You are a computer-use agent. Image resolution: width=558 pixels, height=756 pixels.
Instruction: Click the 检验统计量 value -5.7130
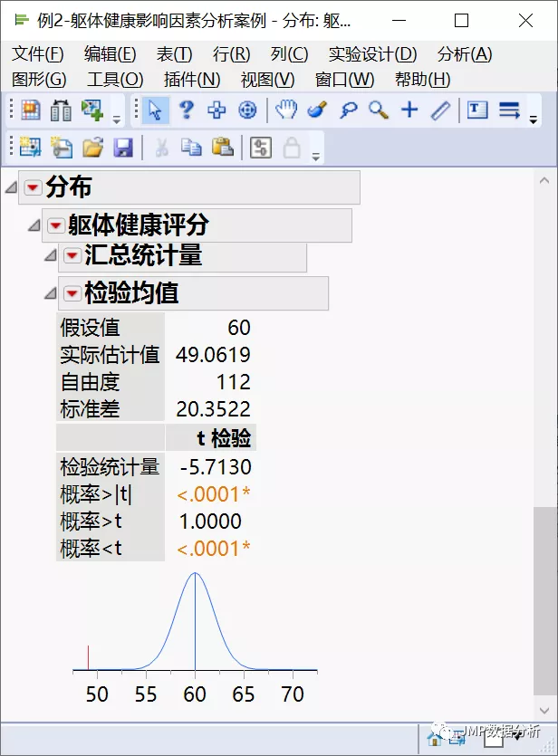[x=216, y=467]
